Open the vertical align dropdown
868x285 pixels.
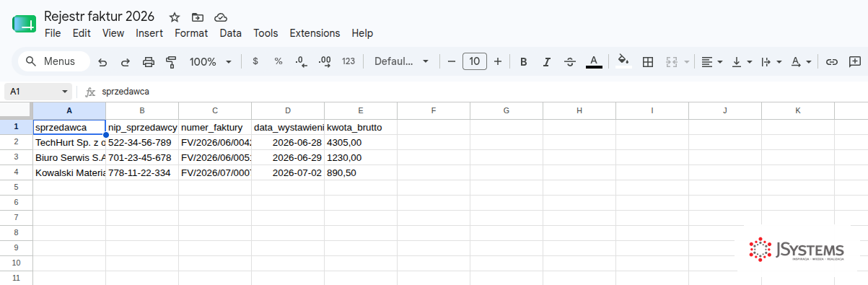coord(742,62)
